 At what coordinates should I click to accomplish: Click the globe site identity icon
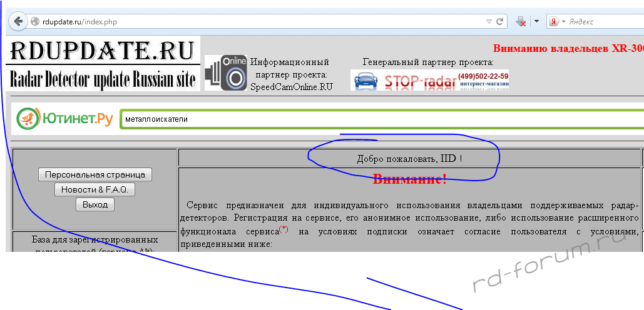[35, 22]
